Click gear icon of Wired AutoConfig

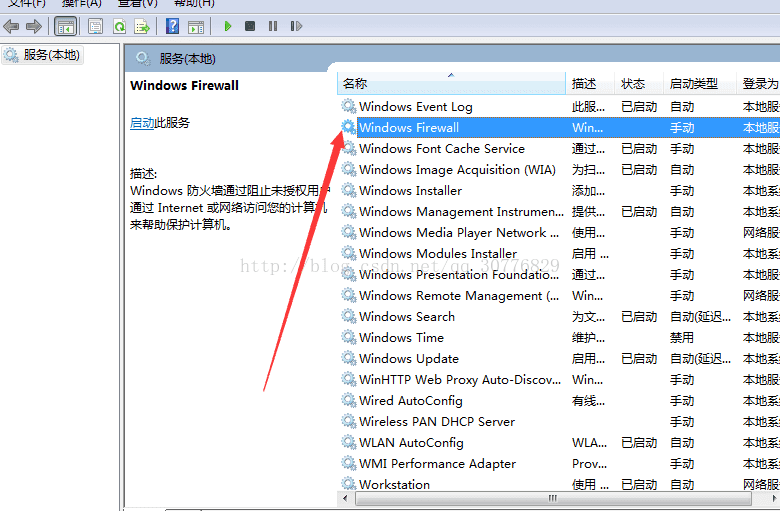[349, 400]
